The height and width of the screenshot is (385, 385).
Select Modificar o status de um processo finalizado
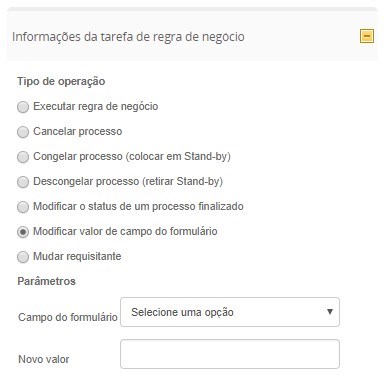coord(23,207)
